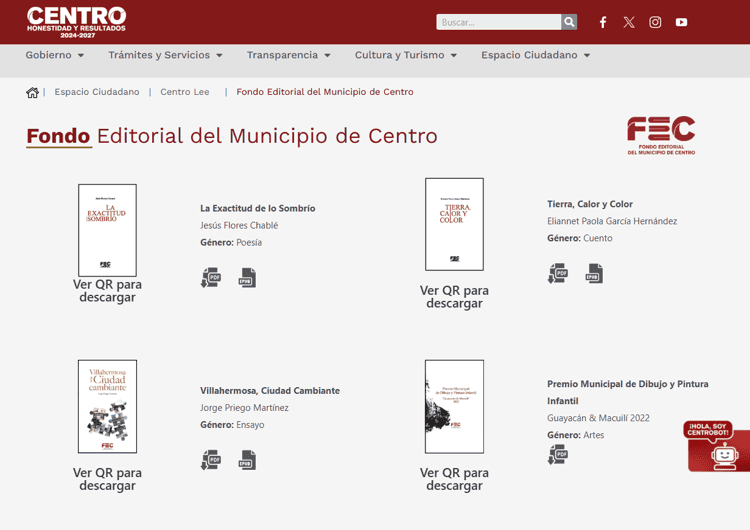750x530 pixels.
Task: Click the Facebook icon in header
Action: click(x=603, y=22)
